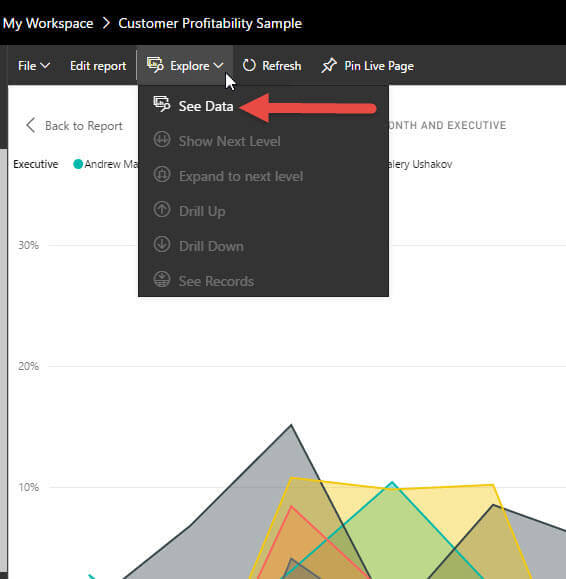This screenshot has width=566, height=579.
Task: Click Customer Profitability Sample breadcrumb
Action: [210, 23]
